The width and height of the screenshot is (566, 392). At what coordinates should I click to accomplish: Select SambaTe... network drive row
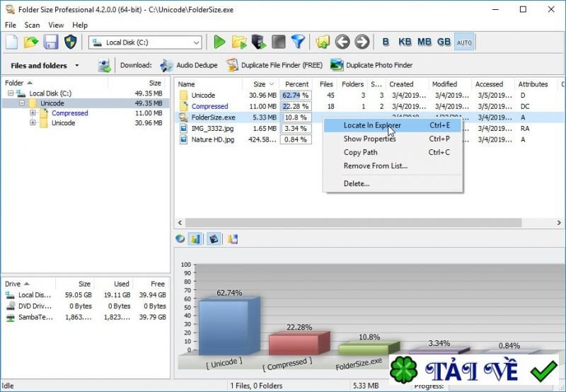85,317
